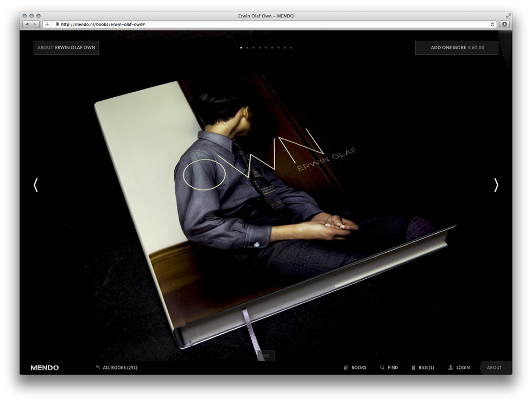Zoom the browser window with third button

click(39, 16)
